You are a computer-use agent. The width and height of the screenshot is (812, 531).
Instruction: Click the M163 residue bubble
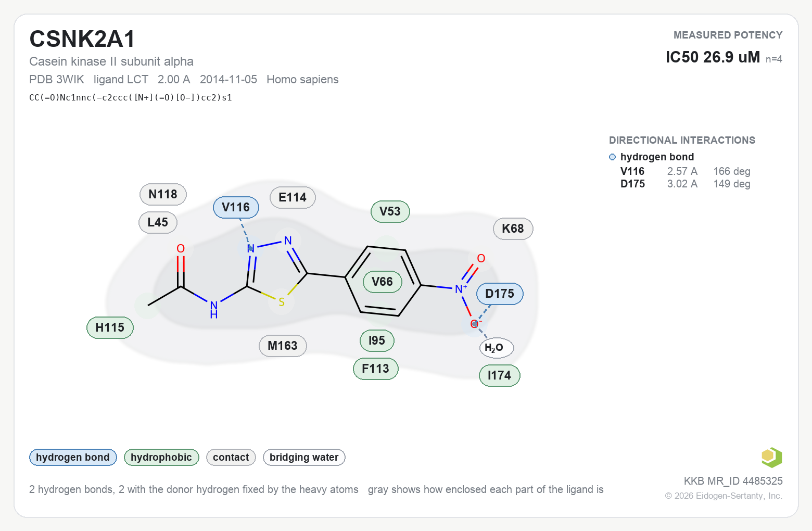[x=283, y=346]
